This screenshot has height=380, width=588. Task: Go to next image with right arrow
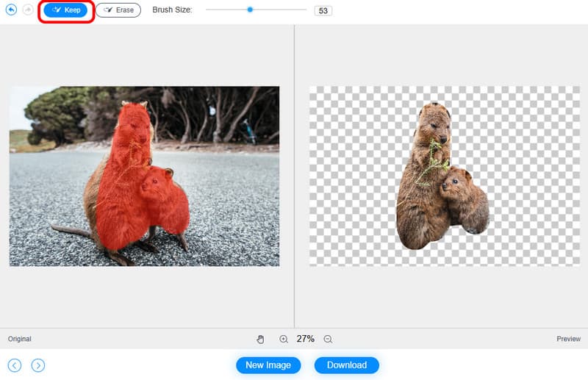point(38,365)
